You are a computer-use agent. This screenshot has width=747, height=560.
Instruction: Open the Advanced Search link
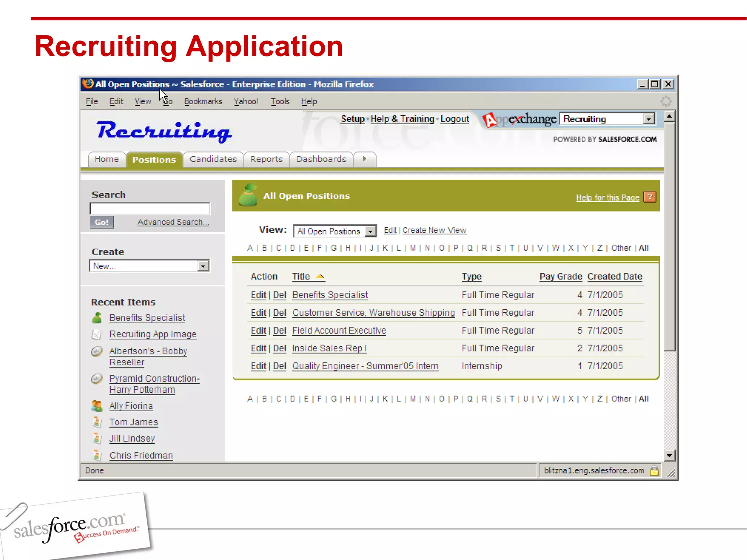pyautogui.click(x=173, y=222)
